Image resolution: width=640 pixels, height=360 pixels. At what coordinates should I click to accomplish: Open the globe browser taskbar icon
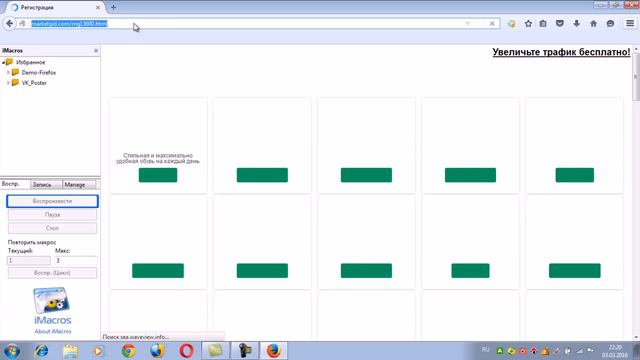[157, 351]
